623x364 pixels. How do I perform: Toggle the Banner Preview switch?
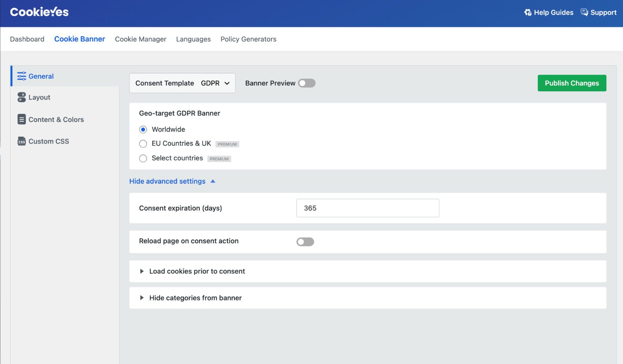click(x=307, y=83)
